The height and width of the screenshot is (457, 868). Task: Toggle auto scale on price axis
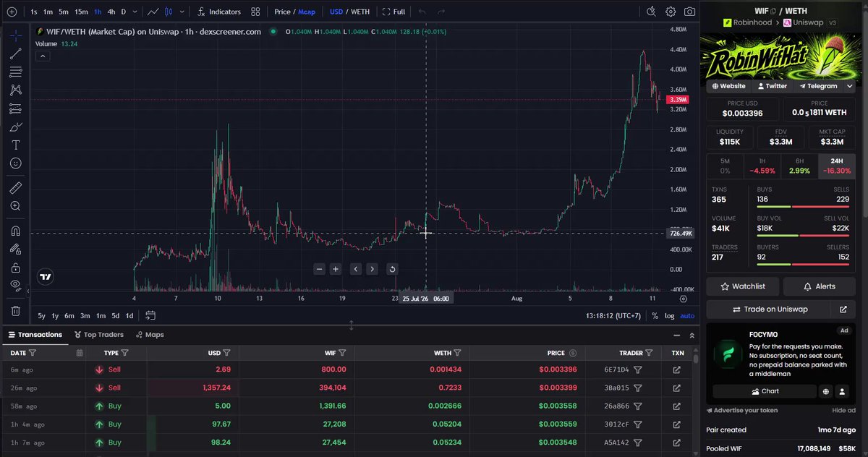687,315
